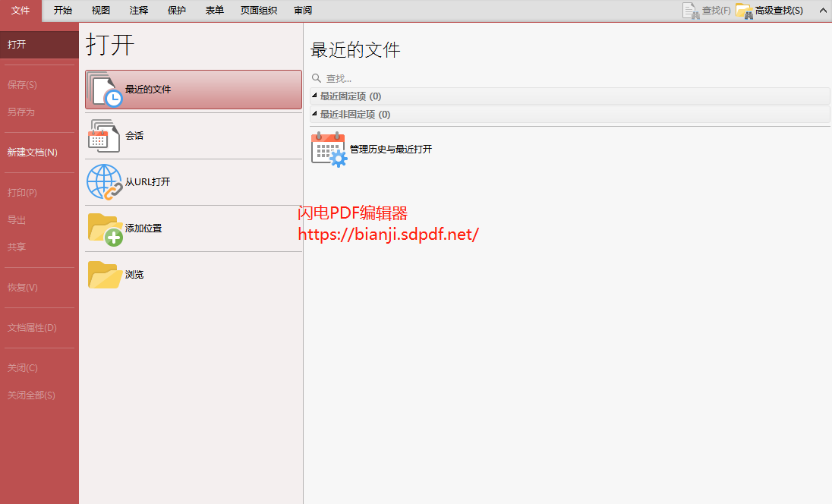
Task: Open the 注释 tab
Action: (139, 10)
